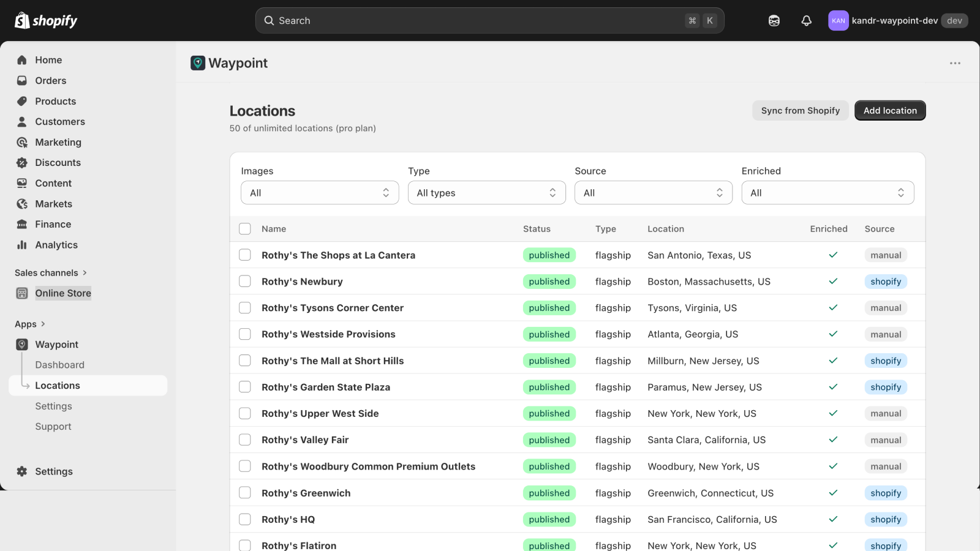Open the kandr-waypoint-dev store menu
This screenshot has height=551, width=980.
899,21
